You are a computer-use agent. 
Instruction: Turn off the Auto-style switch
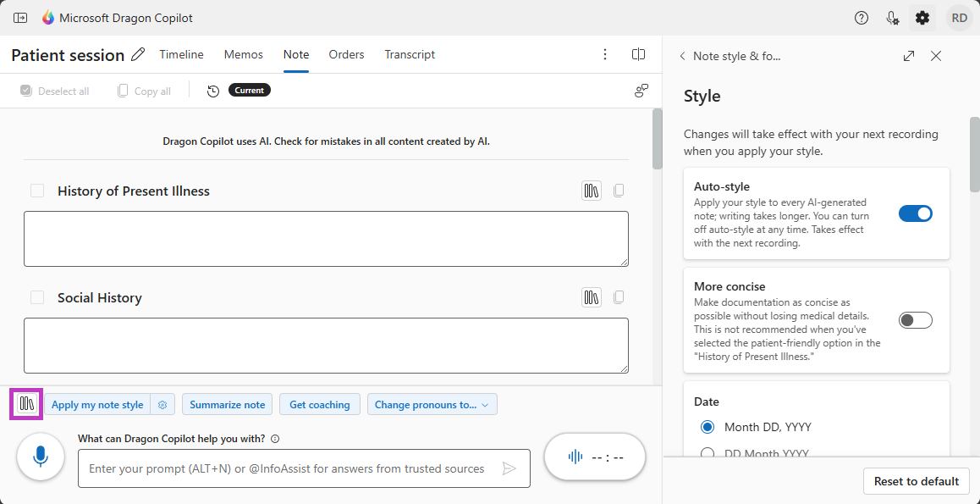pos(915,213)
